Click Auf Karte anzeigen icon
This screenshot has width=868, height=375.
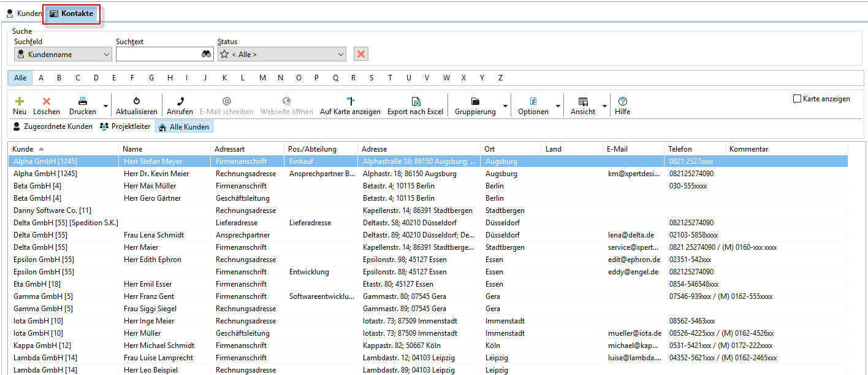(x=350, y=101)
